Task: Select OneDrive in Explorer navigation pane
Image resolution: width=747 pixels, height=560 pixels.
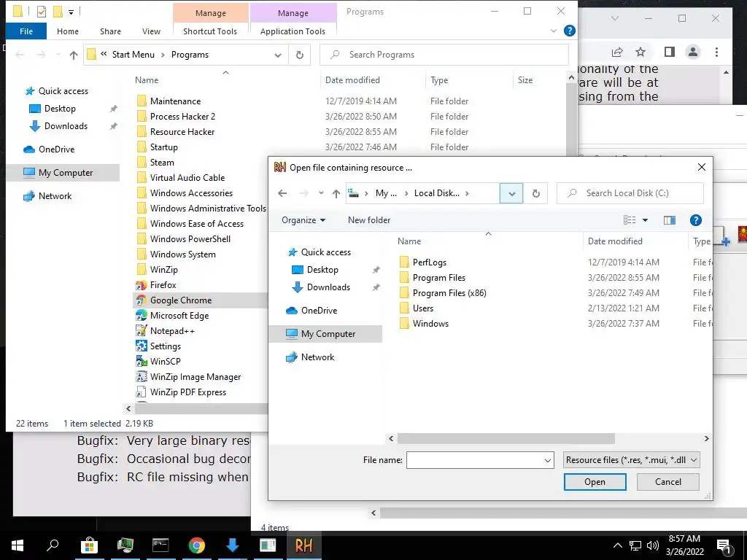Action: click(x=56, y=149)
